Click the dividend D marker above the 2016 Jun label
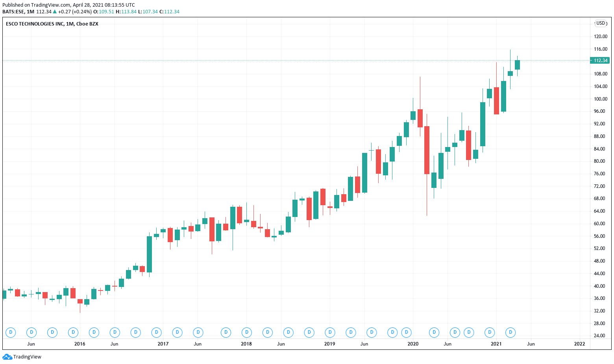Screen dimensions: 614x364 pyautogui.click(x=115, y=333)
